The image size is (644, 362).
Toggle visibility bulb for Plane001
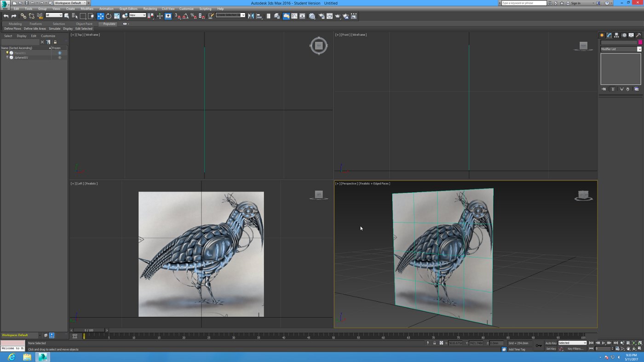[x=7, y=53]
